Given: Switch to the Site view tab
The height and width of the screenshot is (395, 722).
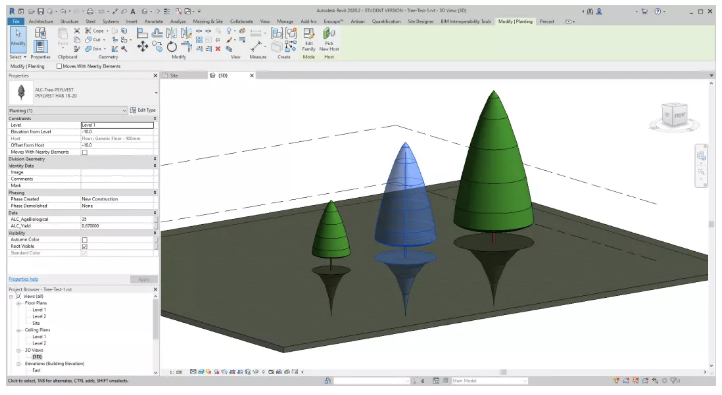Looking at the screenshot, I should (x=183, y=76).
